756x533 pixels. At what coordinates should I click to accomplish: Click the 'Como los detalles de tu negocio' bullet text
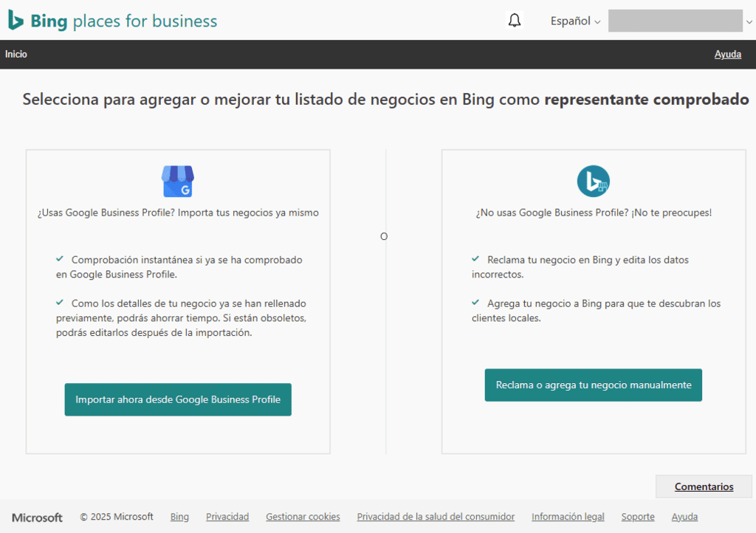tap(182, 318)
